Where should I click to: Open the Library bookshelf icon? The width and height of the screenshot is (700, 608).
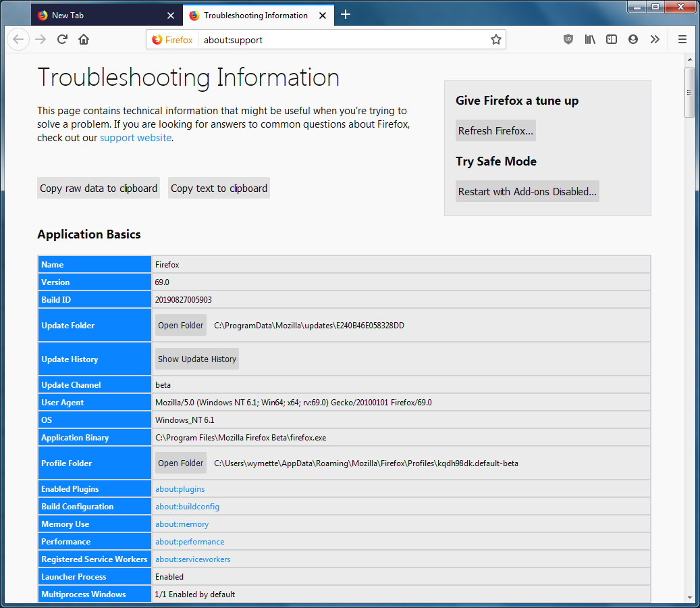pyautogui.click(x=590, y=39)
